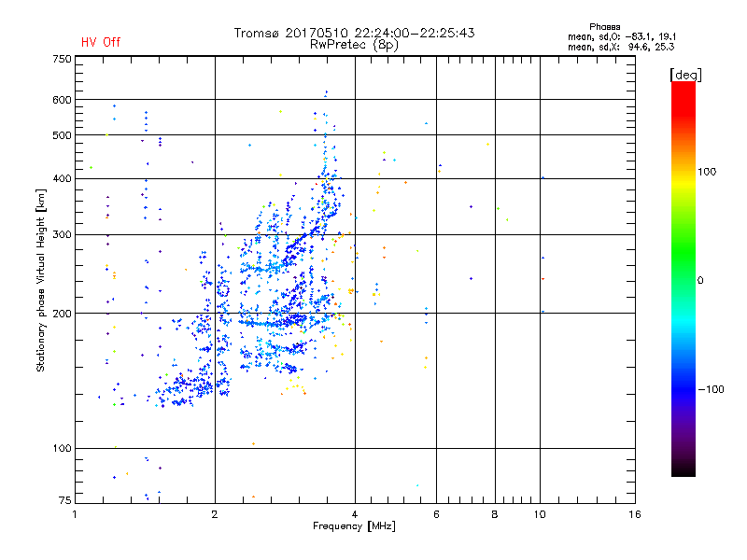This screenshot has height=560, width=747.
Task: Click the x-axis '2' tick label
Action: pyautogui.click(x=215, y=514)
